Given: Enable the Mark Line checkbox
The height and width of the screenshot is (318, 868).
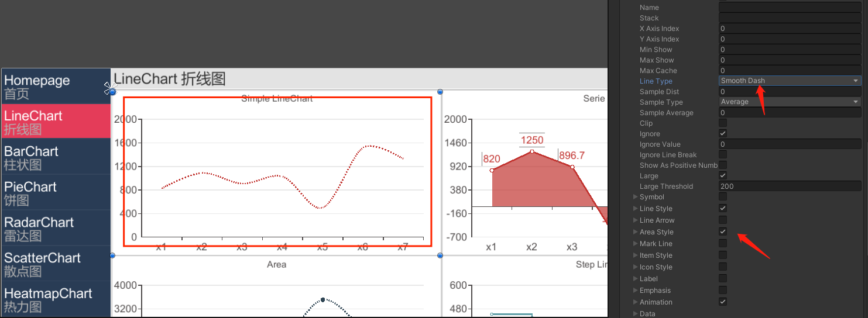Looking at the screenshot, I should coord(723,243).
